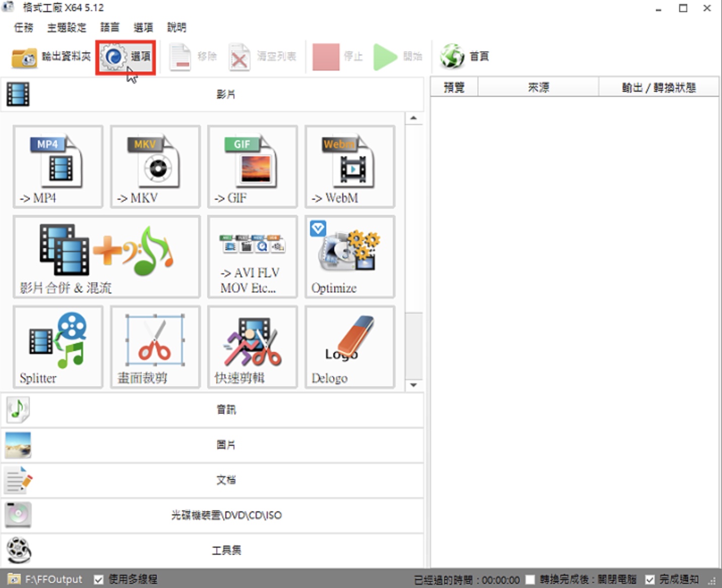722x588 pixels.
Task: Click the 已經過的時間：00:00:00 elapsed time text
Action: click(x=467, y=580)
